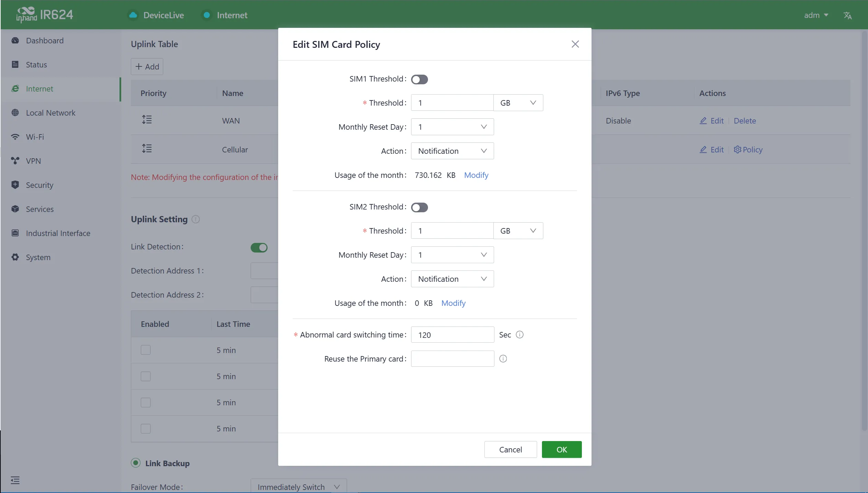The height and width of the screenshot is (493, 868).
Task: Check the first 5 min row Enabled checkbox
Action: click(x=146, y=350)
